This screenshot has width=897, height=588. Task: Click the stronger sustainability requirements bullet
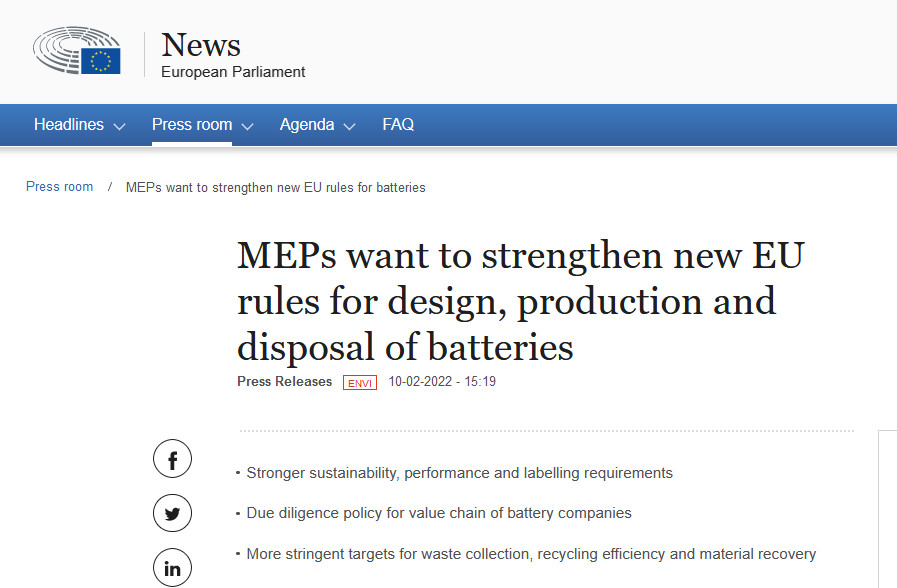click(459, 473)
